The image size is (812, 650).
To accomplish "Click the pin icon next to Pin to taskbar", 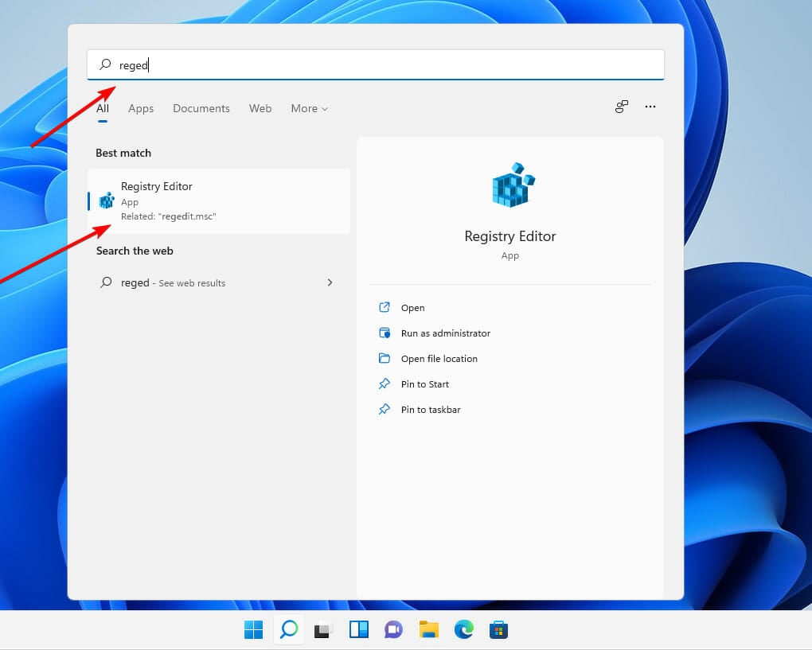I will pos(385,409).
